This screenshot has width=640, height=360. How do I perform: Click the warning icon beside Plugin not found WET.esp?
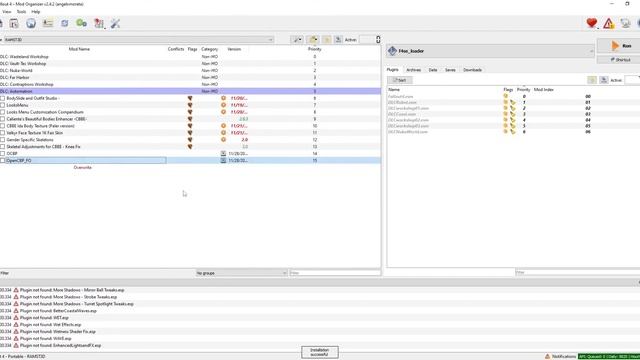pos(16,318)
